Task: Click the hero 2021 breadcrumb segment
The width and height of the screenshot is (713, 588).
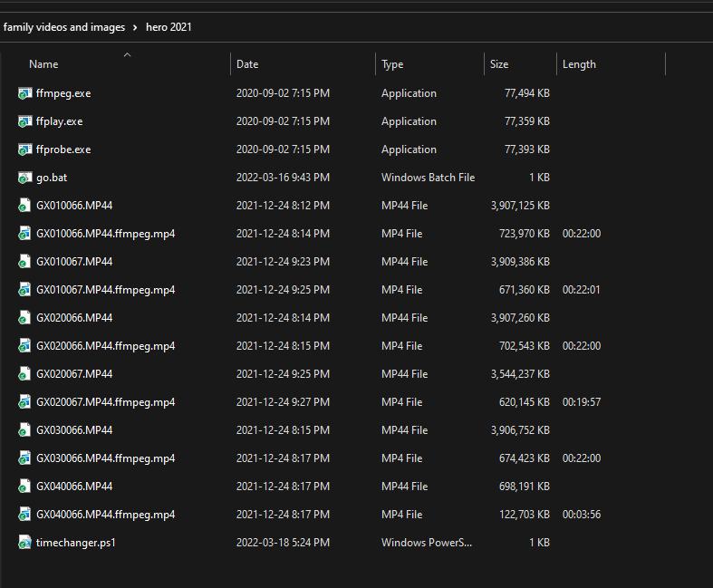Action: [169, 27]
